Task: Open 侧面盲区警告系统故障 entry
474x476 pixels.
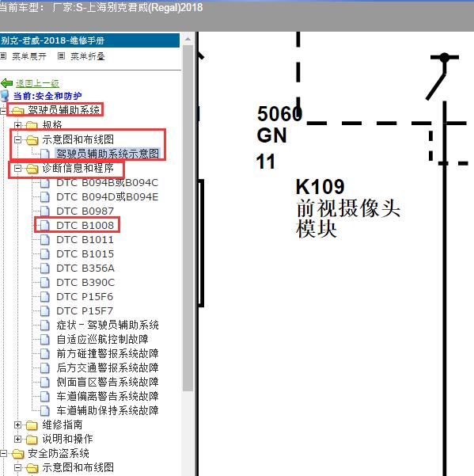Action: coord(108,383)
